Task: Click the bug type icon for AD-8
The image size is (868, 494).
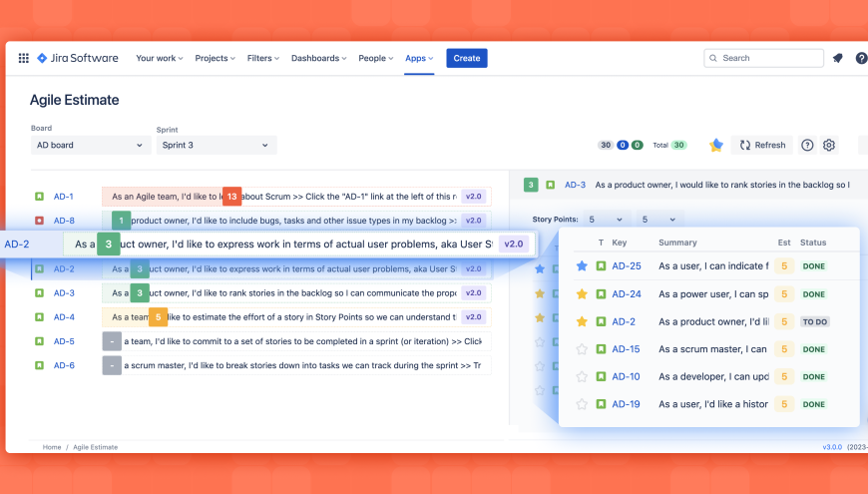Action: (39, 221)
